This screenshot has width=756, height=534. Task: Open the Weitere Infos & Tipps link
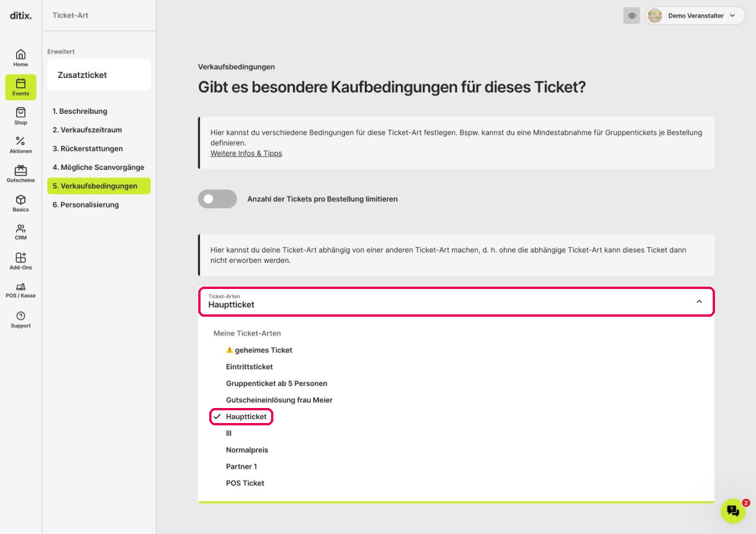[x=246, y=153]
